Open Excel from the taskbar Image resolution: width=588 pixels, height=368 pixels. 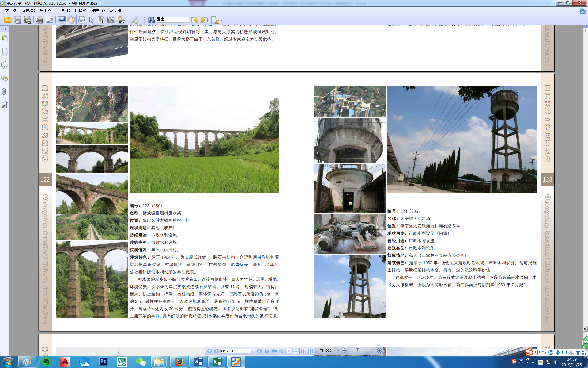[x=217, y=362]
